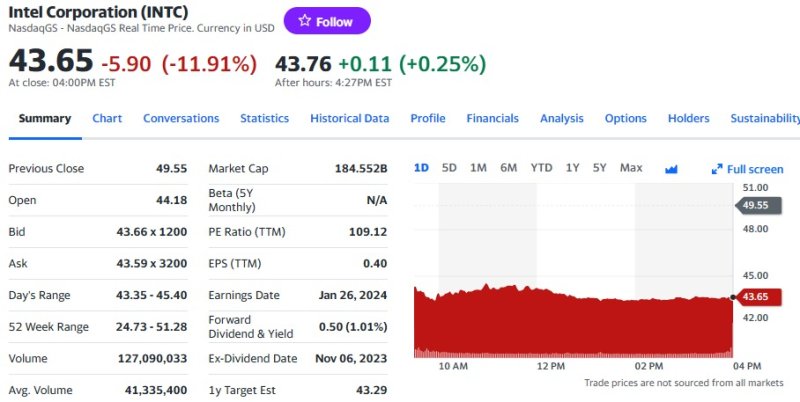Image resolution: width=800 pixels, height=402 pixels.
Task: Open the Historical Data tab
Action: coord(349,118)
